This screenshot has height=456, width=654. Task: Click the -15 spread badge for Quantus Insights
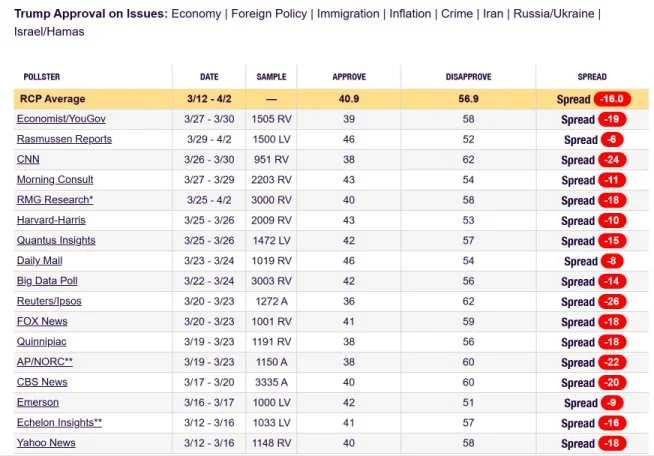(x=612, y=241)
